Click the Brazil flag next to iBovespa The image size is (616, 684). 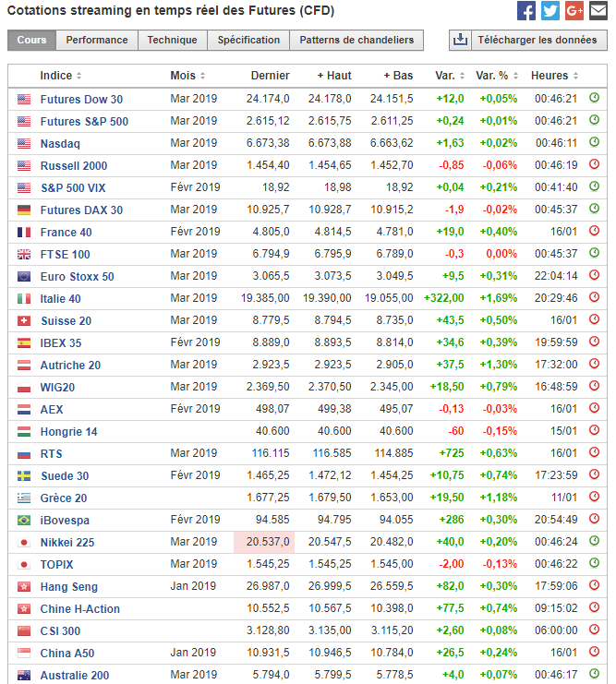[x=24, y=520]
